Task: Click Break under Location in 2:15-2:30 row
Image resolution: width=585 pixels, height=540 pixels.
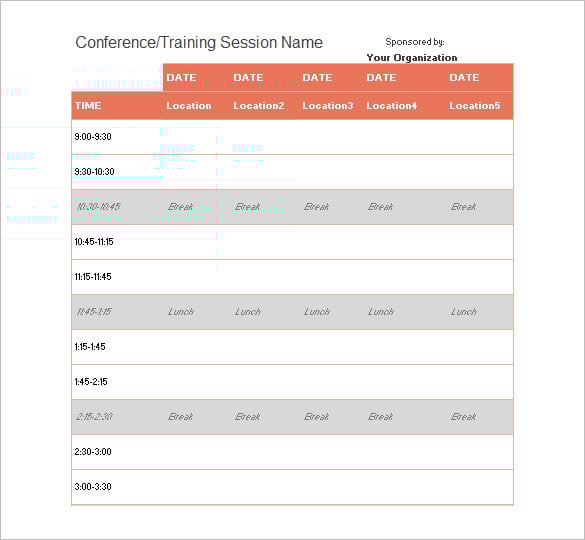Action: coord(181,417)
